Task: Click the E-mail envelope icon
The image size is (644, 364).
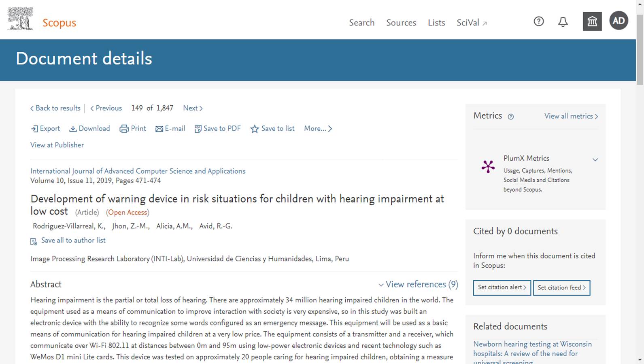Action: (x=159, y=129)
